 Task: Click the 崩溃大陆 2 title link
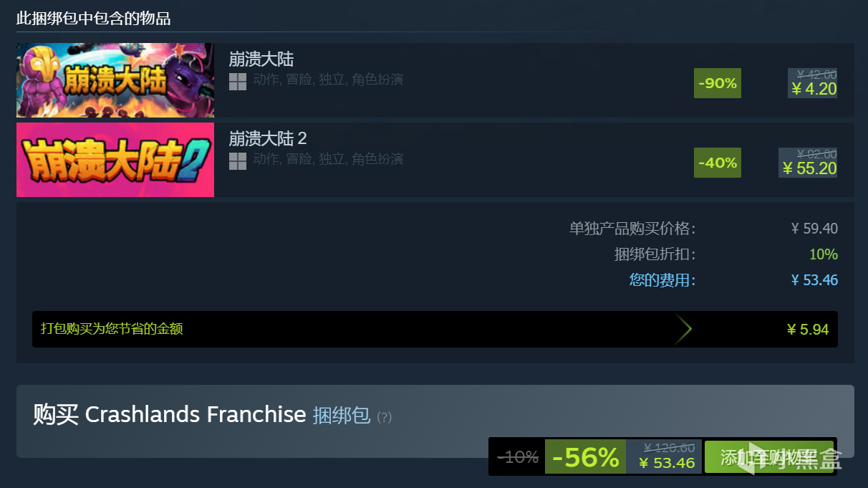268,138
